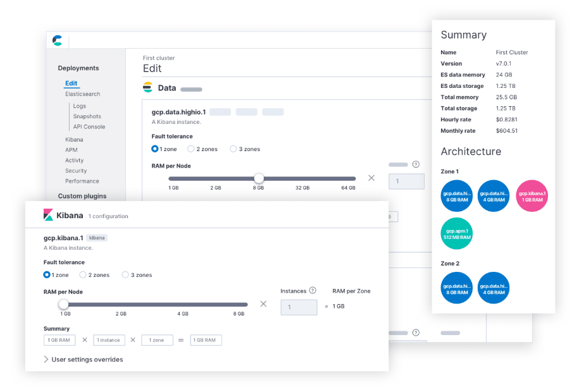Open Snapshots in the sidebar
The width and height of the screenshot is (579, 392).
(87, 116)
